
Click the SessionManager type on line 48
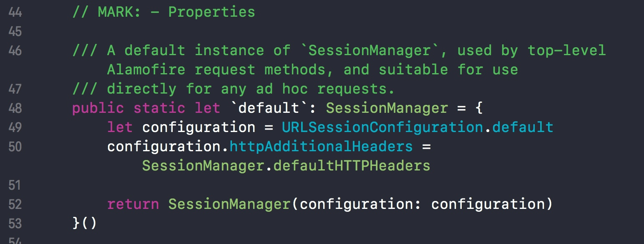point(387,109)
